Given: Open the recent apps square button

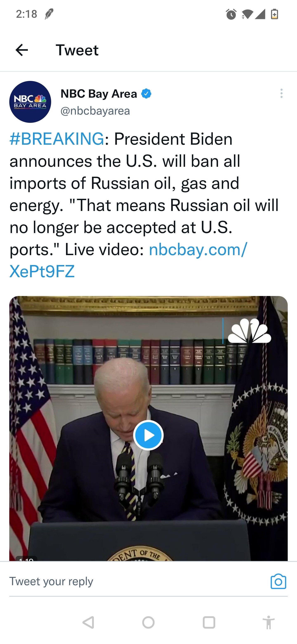Looking at the screenshot, I should click(209, 622).
